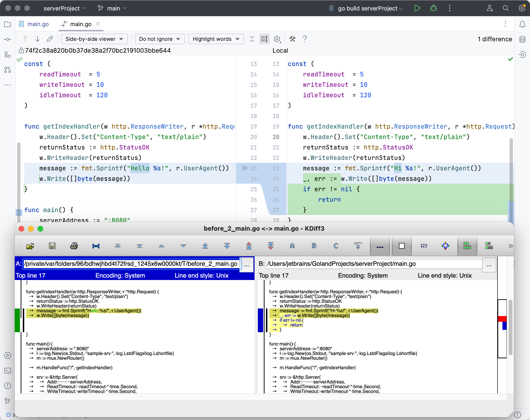
Task: Click the file A path input field
Action: coord(131,264)
